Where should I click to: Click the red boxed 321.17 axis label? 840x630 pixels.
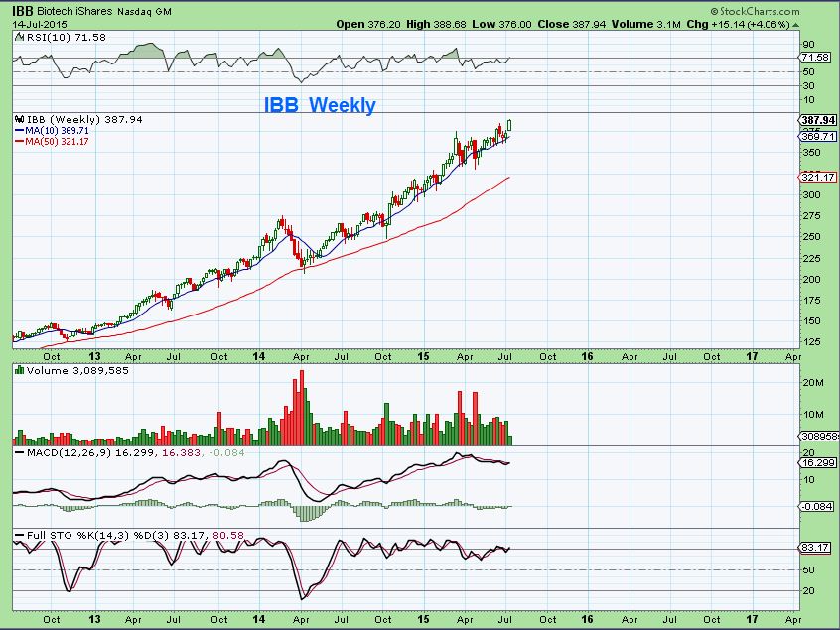818,177
